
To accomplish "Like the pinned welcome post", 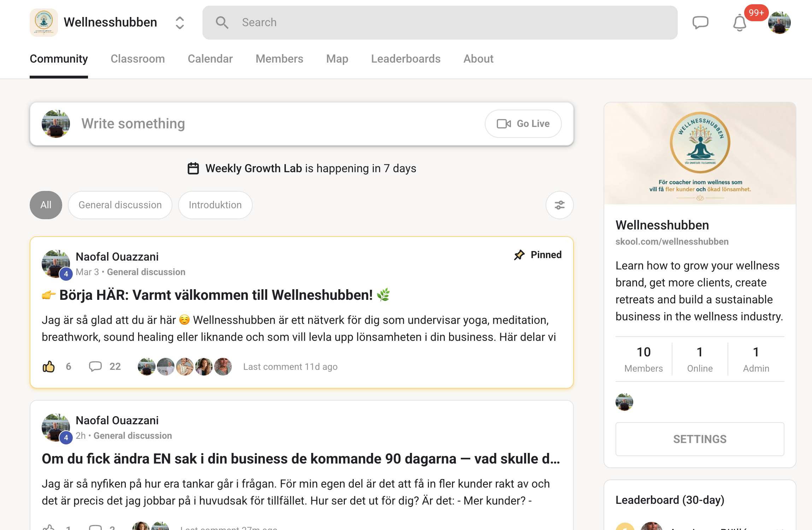I will click(x=49, y=367).
